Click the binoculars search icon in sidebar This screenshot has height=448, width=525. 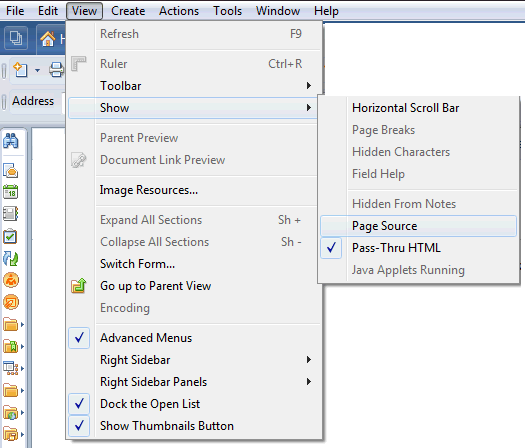click(11, 141)
